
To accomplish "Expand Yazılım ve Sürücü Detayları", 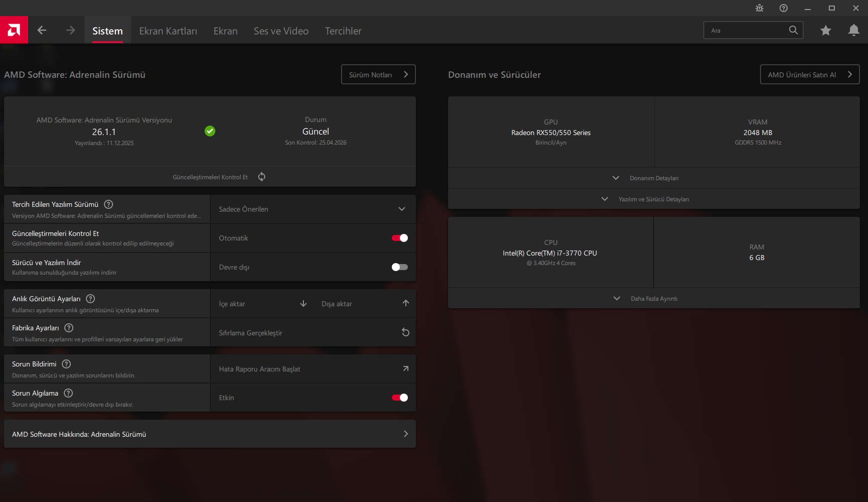I will [654, 199].
